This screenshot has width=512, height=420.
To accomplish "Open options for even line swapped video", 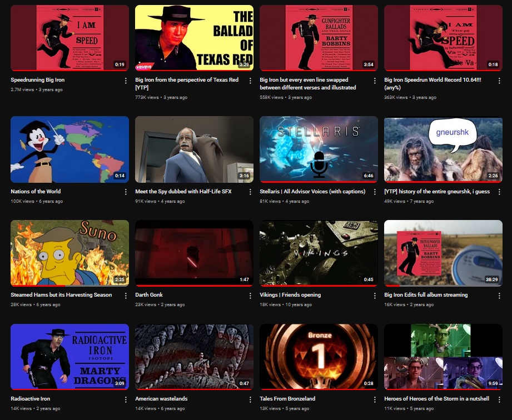I will click(375, 81).
